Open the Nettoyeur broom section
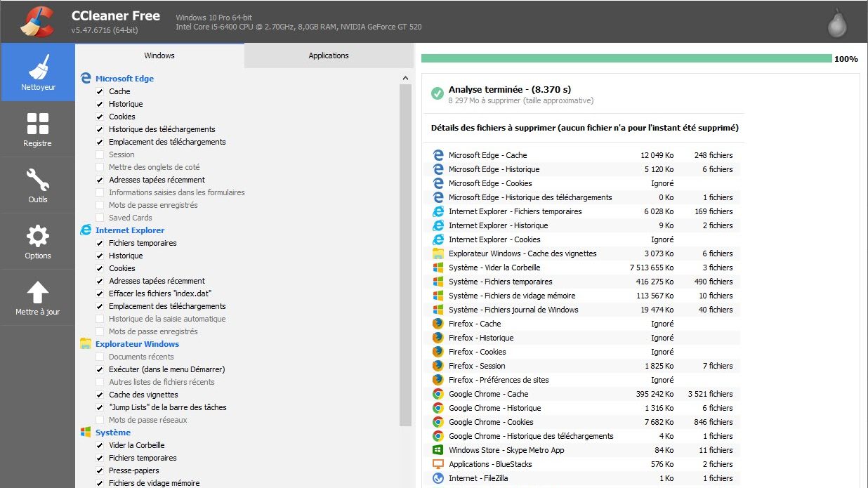Viewport: 868px width, 488px height. [x=38, y=72]
